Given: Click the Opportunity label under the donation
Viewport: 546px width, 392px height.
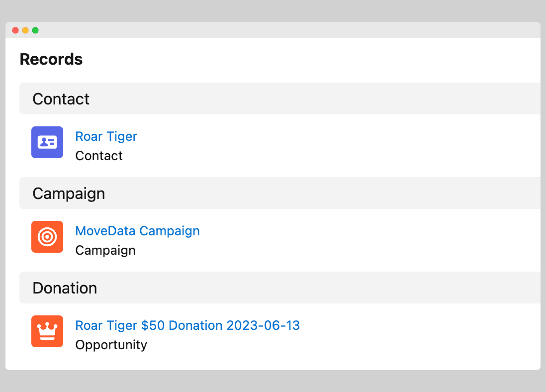Looking at the screenshot, I should (x=111, y=345).
